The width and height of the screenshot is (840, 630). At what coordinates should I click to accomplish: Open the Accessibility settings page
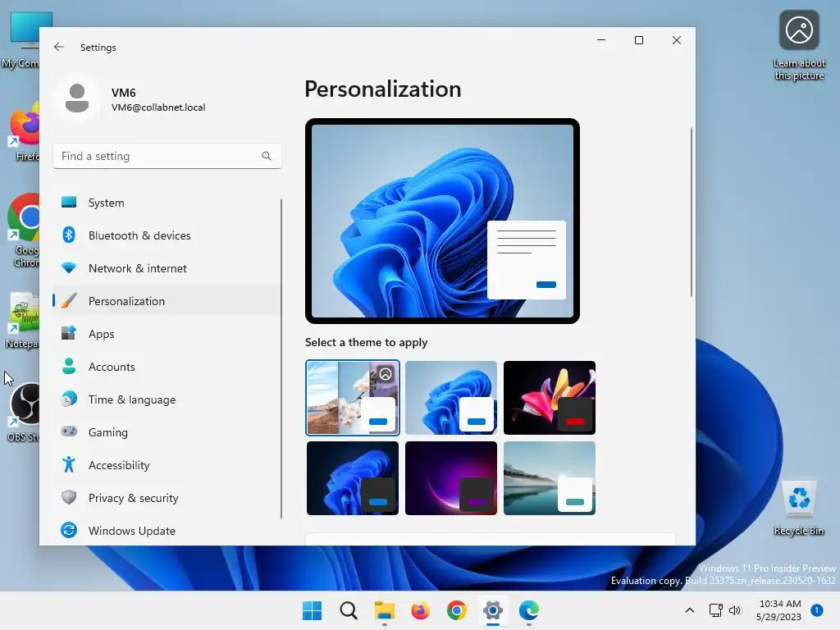(x=167, y=465)
